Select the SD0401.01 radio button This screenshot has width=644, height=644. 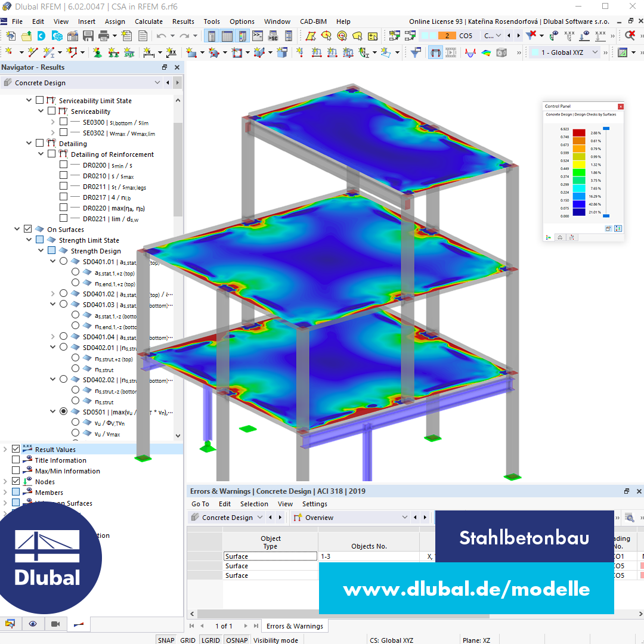(63, 261)
